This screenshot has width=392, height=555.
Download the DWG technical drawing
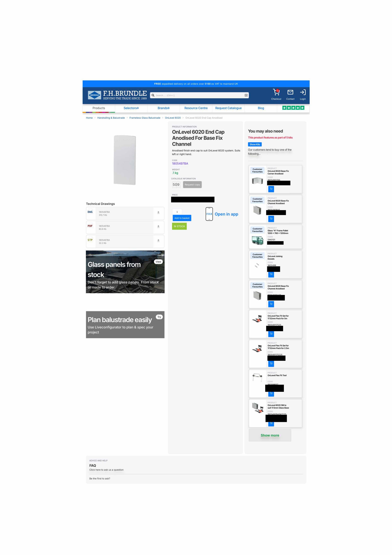pyautogui.click(x=158, y=212)
